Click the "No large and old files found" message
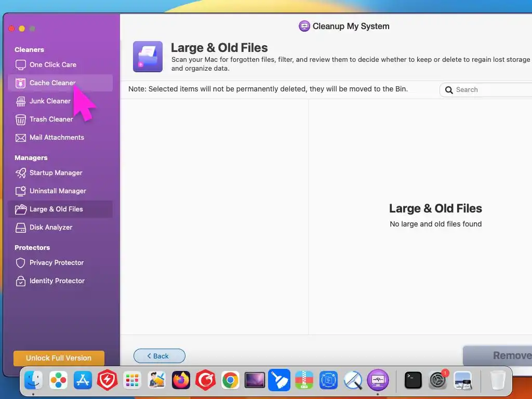532x399 pixels. tap(436, 224)
